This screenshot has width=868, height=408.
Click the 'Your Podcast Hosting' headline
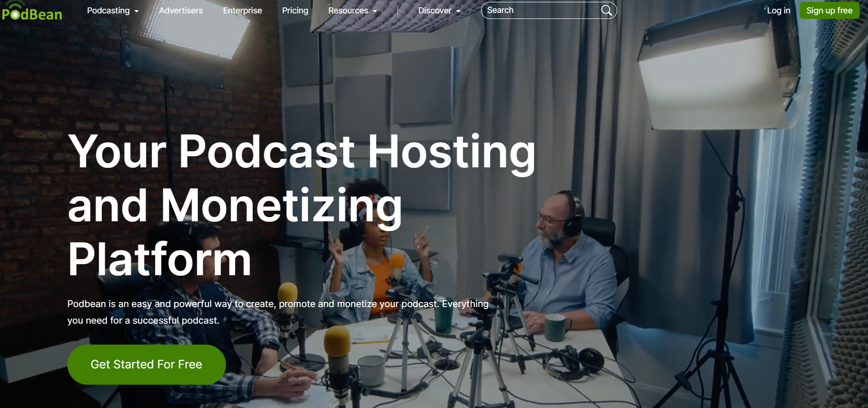[302, 151]
